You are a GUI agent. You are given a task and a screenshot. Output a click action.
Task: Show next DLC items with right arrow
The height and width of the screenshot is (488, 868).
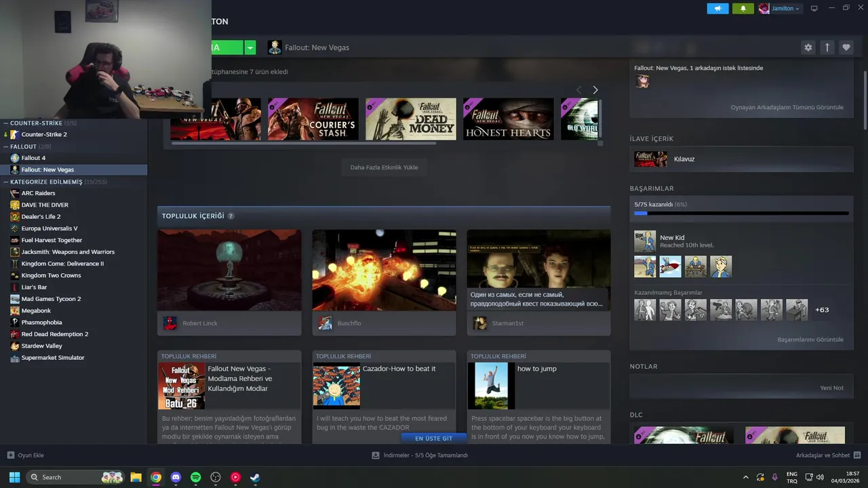[595, 89]
